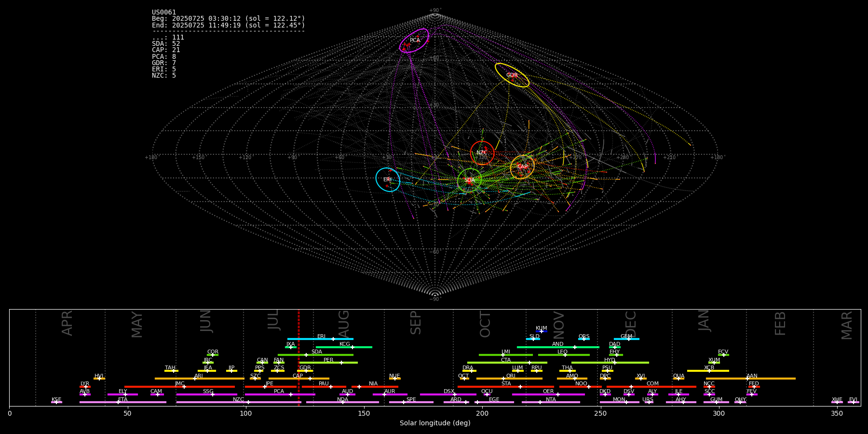Click the EVI shower label in timeline
This screenshot has width=868, height=434.
(853, 400)
